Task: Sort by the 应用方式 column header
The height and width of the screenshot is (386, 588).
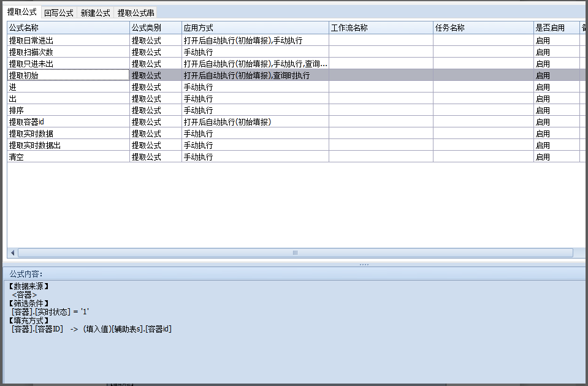Action: [255, 28]
